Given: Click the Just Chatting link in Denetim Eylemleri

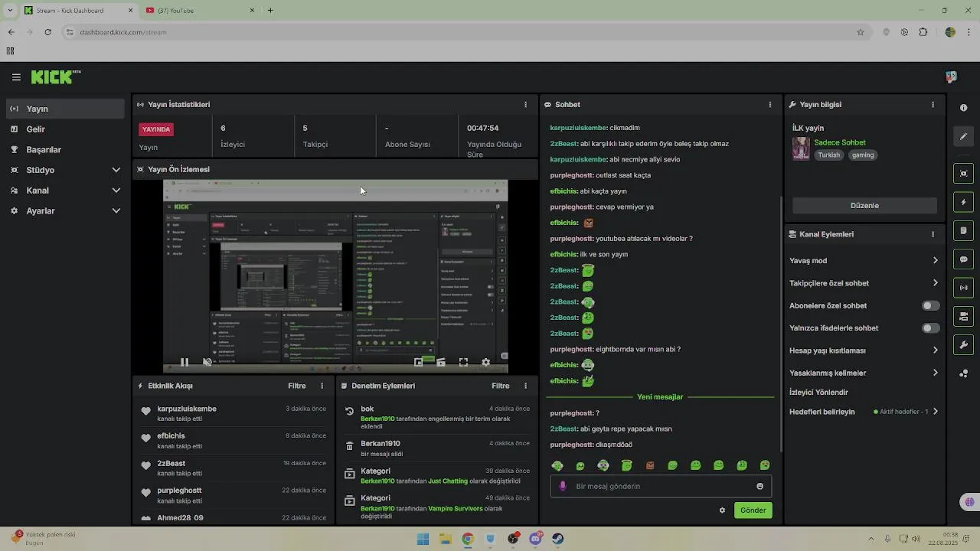Looking at the screenshot, I should point(448,481).
